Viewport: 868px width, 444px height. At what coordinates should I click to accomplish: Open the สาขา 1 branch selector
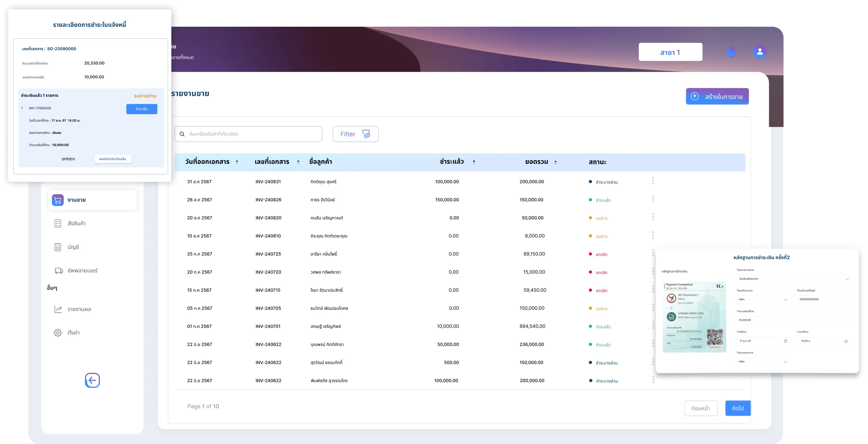click(x=670, y=52)
